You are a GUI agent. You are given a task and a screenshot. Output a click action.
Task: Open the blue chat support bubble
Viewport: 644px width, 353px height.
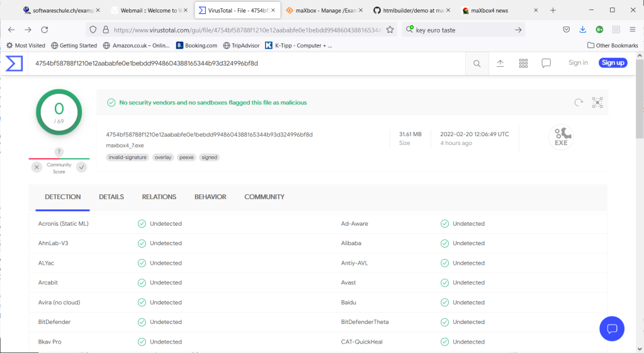point(611,328)
